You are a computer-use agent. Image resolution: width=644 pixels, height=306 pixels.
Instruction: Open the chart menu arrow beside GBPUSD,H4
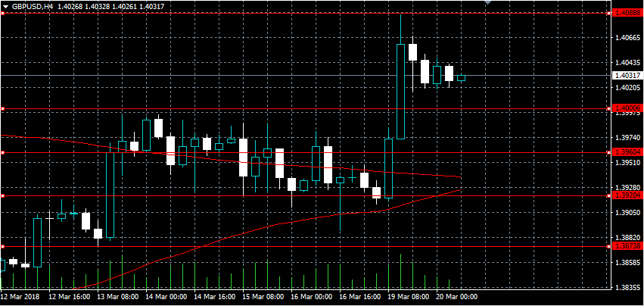(5, 7)
